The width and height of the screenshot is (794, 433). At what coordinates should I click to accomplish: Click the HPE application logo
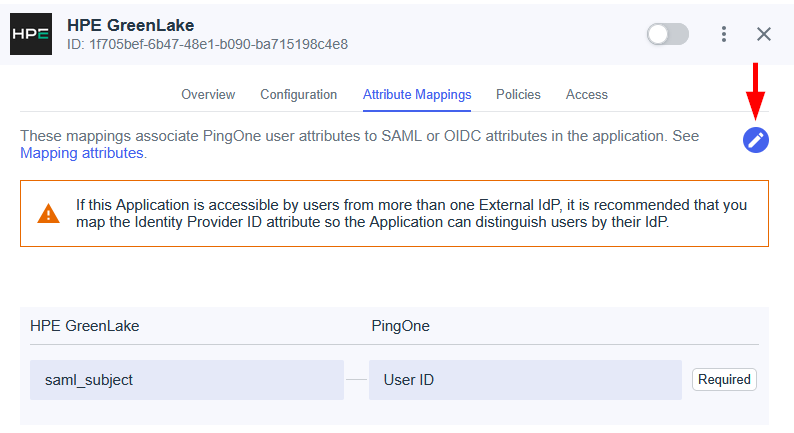(x=30, y=34)
